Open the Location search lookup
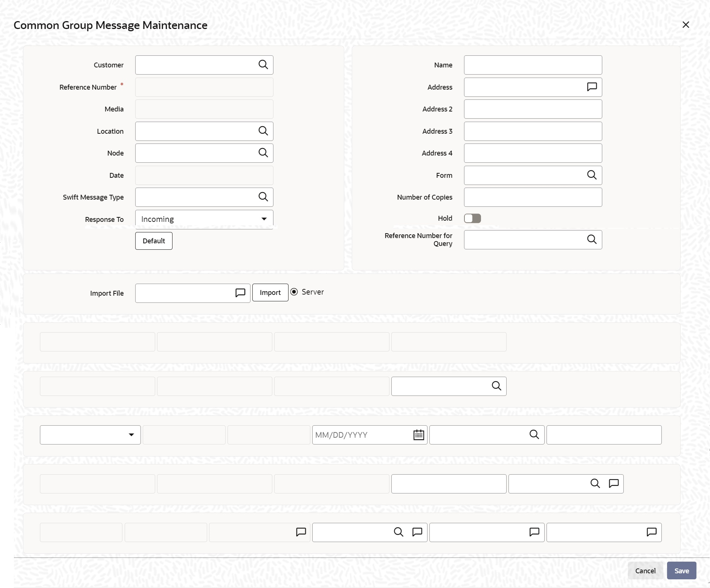Image resolution: width=710 pixels, height=588 pixels. tap(263, 131)
